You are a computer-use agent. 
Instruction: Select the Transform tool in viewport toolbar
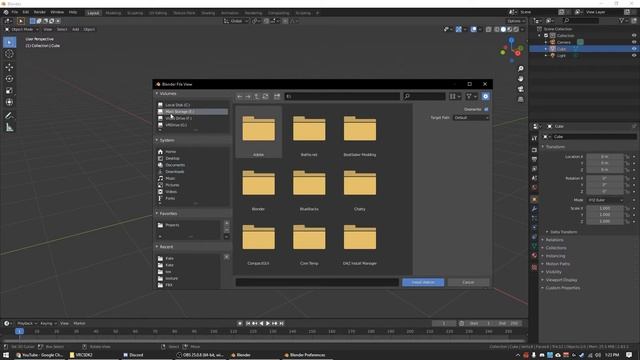pos(9,102)
